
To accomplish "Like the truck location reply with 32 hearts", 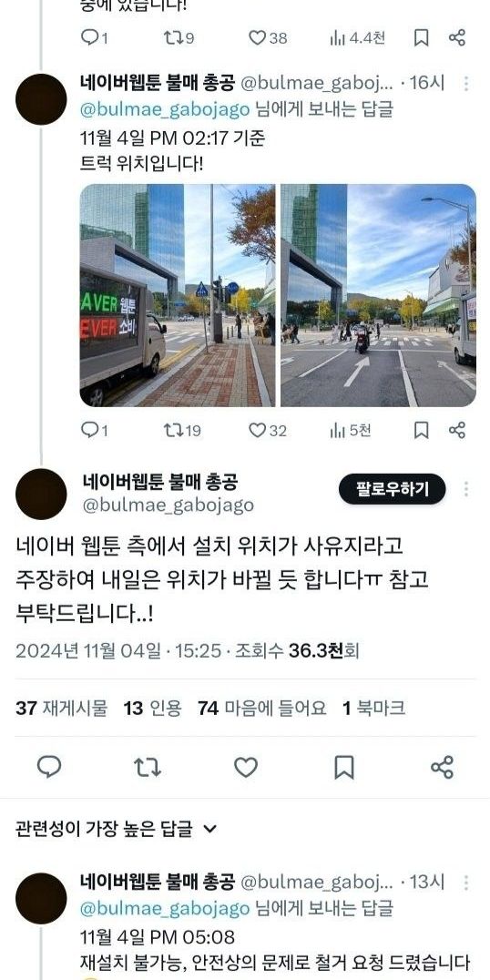I will [268, 430].
